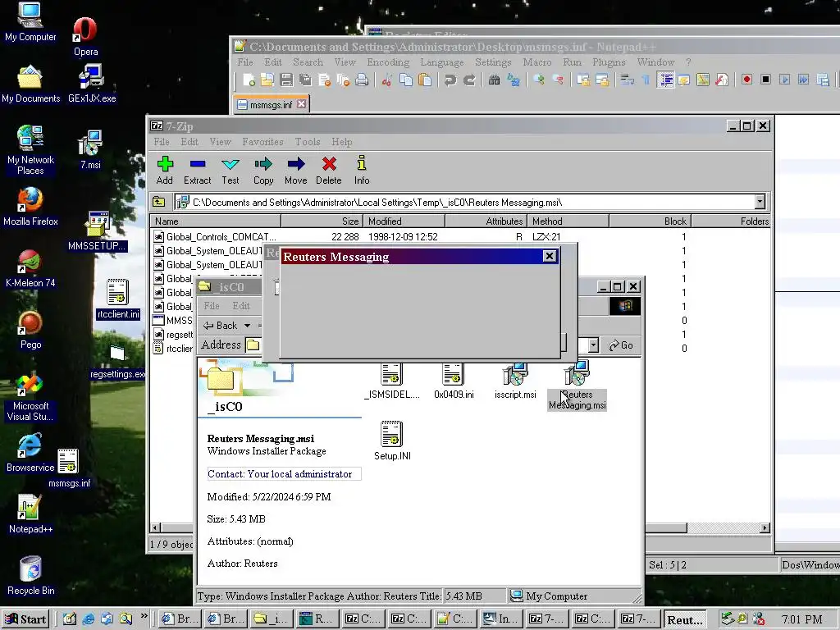Screen dimensions: 840x630
Task: Select the 0x0409.ini file in folder window
Action: pyautogui.click(x=454, y=381)
